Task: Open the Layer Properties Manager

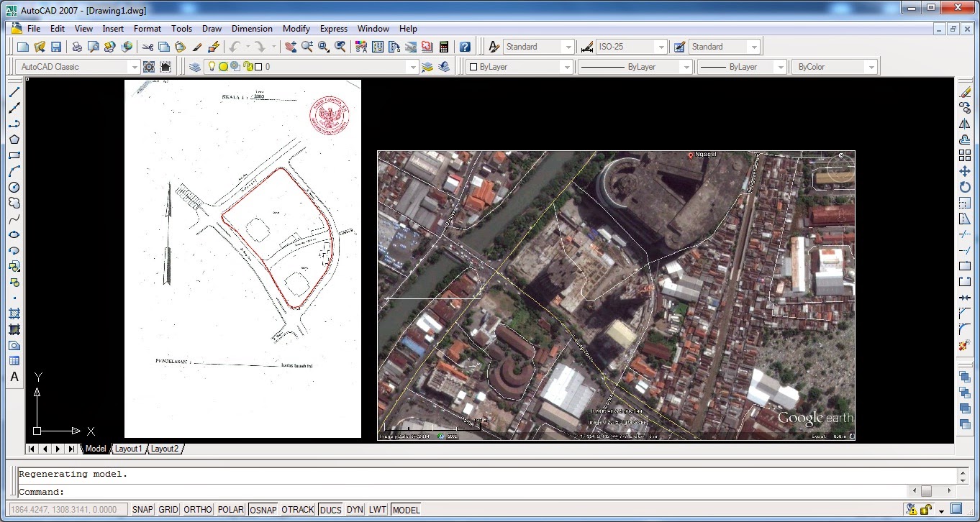Action: 195,67
